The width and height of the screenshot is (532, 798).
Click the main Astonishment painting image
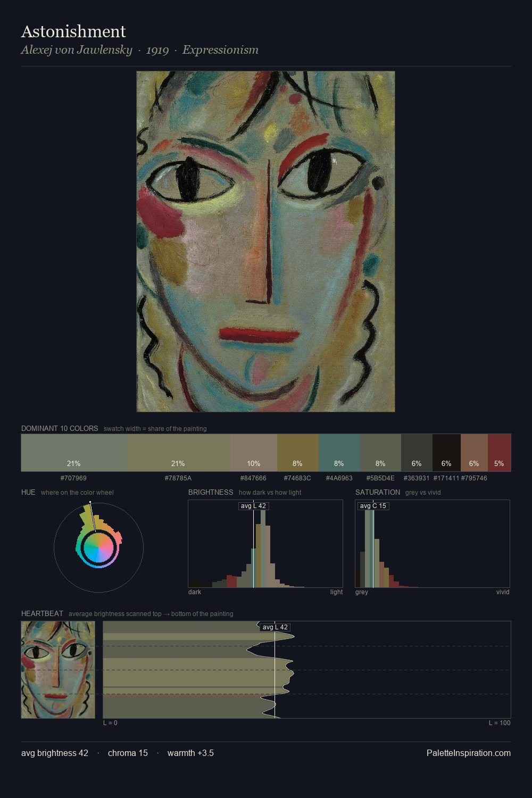(x=265, y=242)
